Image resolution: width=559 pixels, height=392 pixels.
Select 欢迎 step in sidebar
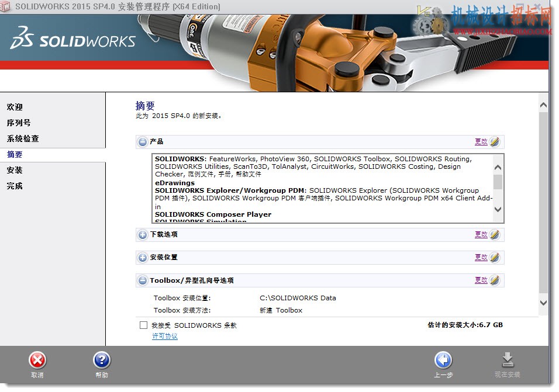[x=15, y=107]
